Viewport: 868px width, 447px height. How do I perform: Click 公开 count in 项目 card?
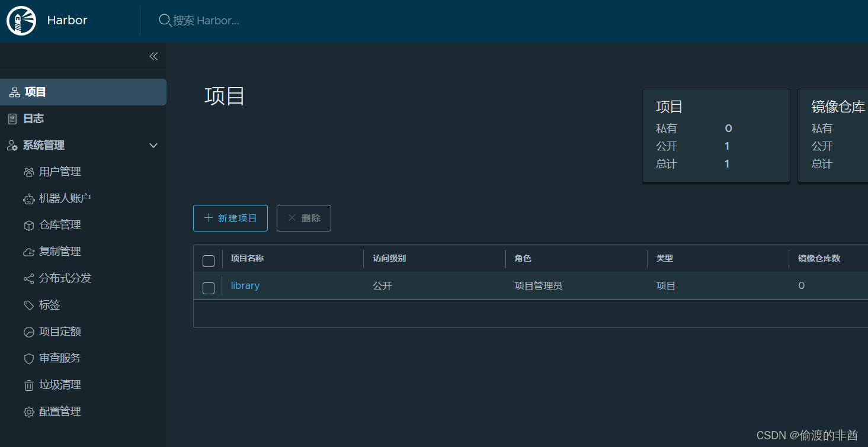(727, 146)
